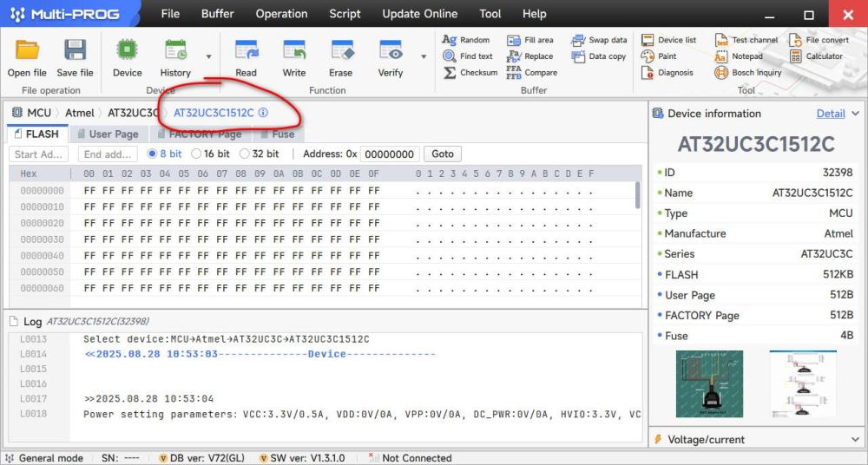868x465 pixels.
Task: Click the Swap data tool
Action: coord(599,40)
